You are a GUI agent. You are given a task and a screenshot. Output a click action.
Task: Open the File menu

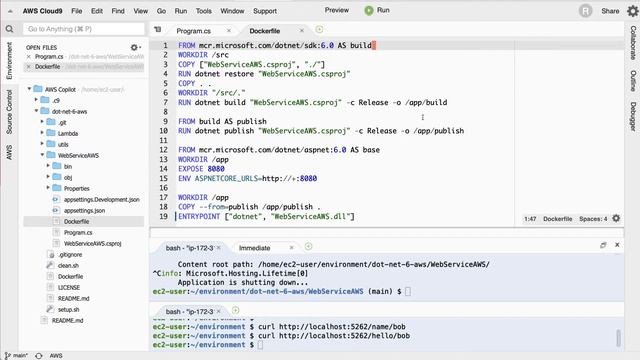(x=77, y=11)
